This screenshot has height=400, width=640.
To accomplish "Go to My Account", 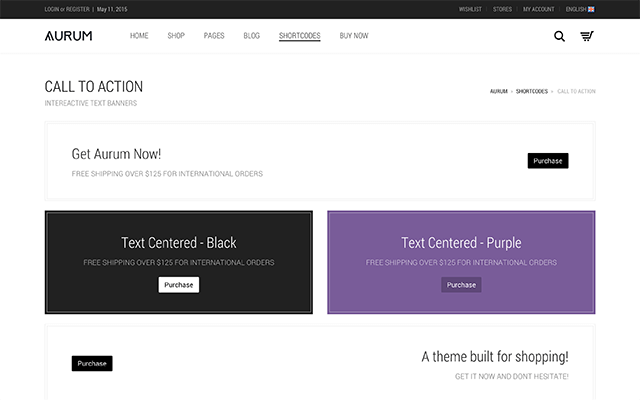I will pos(538,9).
